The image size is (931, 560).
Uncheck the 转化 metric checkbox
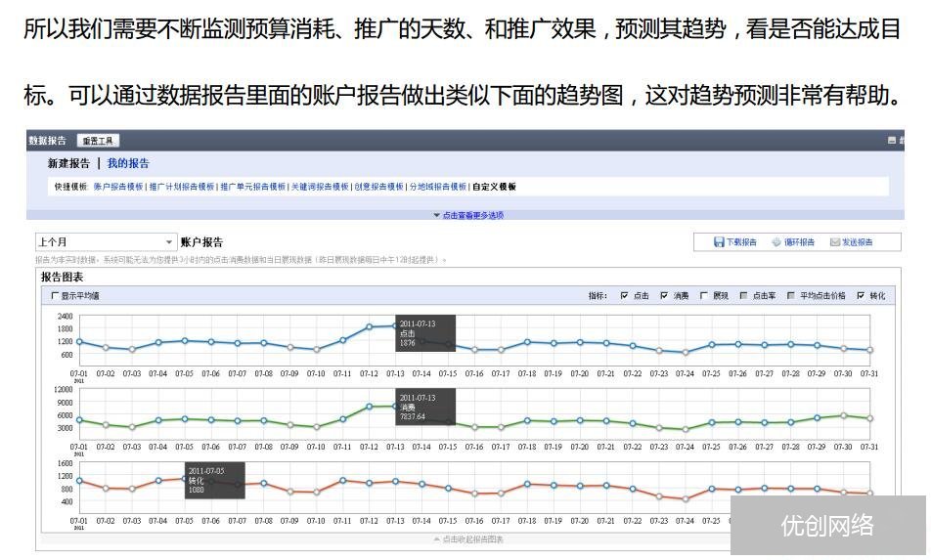[x=861, y=295]
